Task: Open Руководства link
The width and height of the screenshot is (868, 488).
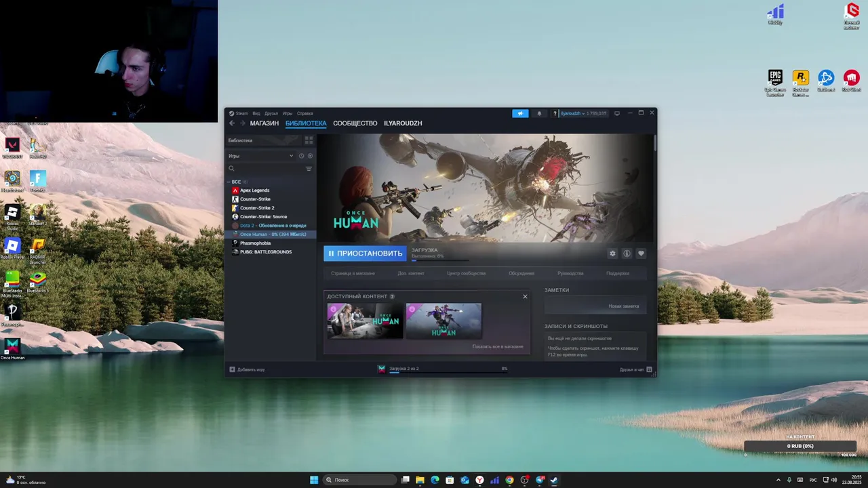Action: (x=570, y=273)
